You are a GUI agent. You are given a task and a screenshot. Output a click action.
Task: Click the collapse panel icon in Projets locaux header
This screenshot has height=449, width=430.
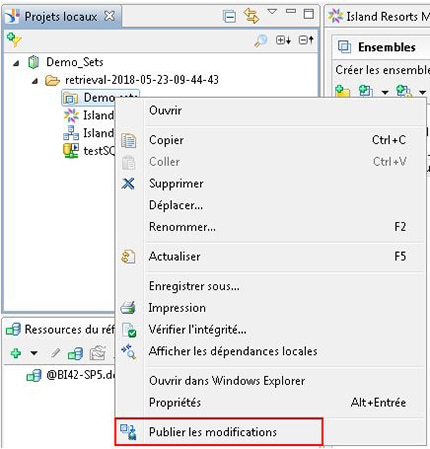[x=229, y=16]
